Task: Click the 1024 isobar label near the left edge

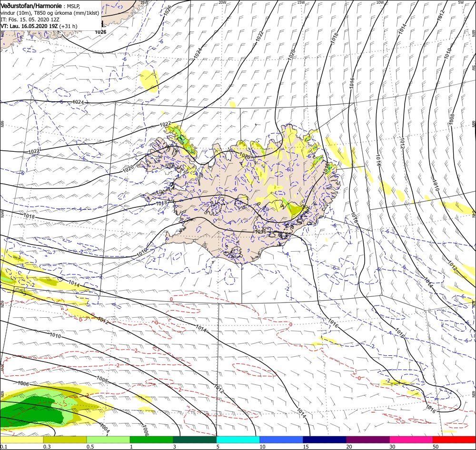Action: coord(78,102)
